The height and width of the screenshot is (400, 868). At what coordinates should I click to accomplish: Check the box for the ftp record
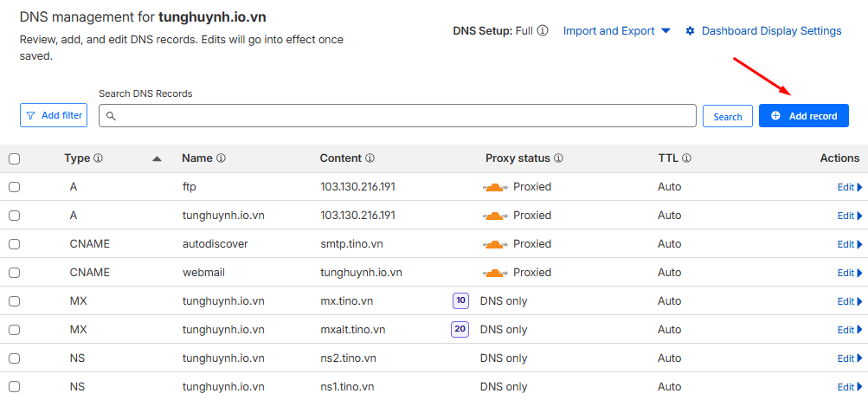14,187
